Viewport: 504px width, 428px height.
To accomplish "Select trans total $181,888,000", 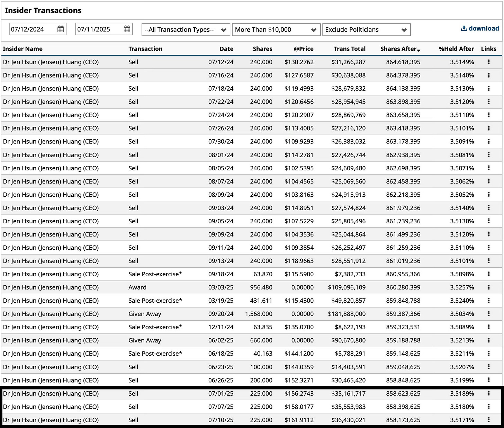I will coord(347,314).
